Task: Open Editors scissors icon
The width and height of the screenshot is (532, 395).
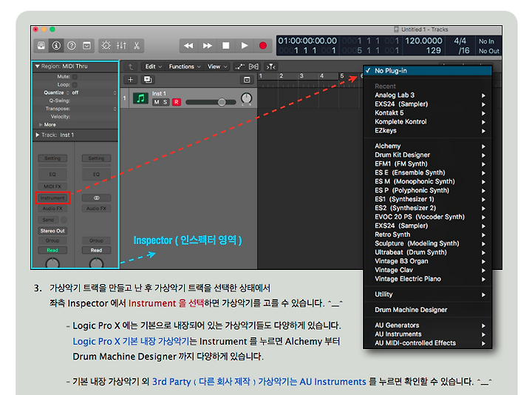Action: pyautogui.click(x=137, y=46)
